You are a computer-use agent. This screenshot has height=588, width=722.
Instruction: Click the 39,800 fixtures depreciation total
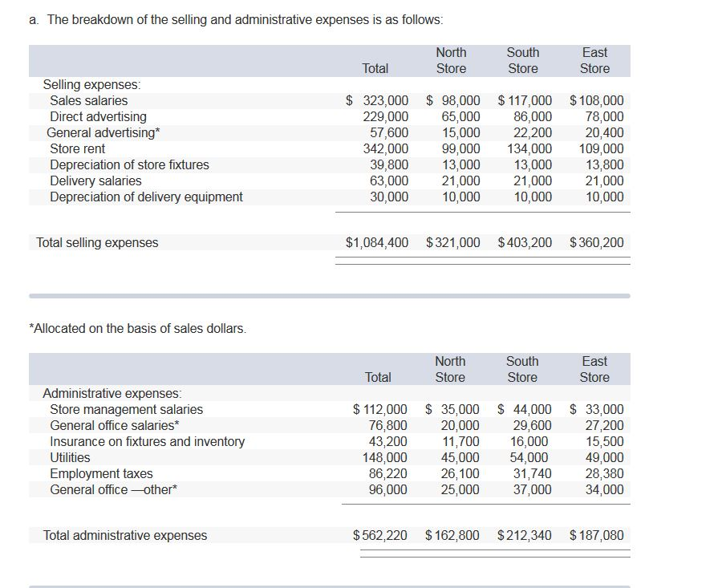389,164
